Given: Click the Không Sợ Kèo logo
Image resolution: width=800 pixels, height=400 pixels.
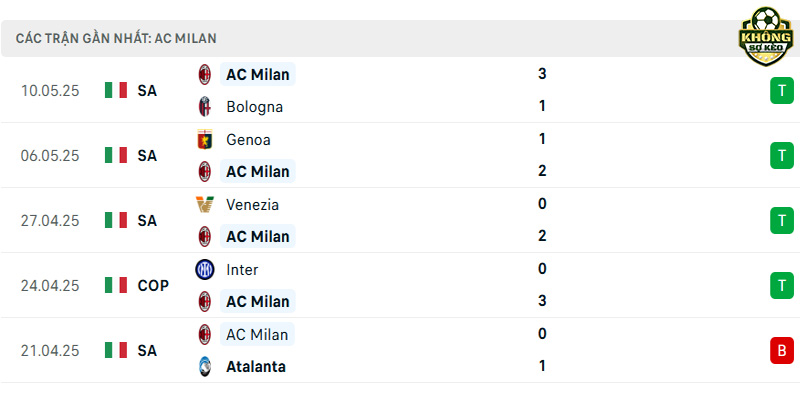Looking at the screenshot, I should pos(766,36).
